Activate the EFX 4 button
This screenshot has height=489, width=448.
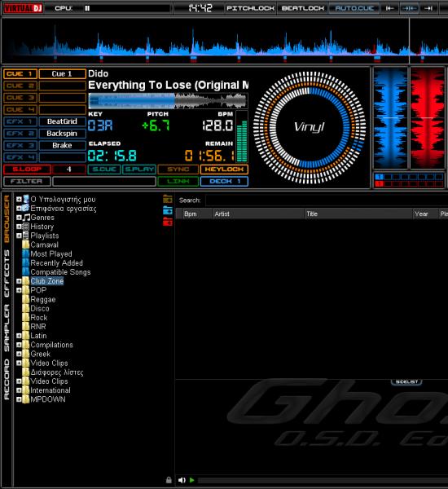[x=20, y=157]
